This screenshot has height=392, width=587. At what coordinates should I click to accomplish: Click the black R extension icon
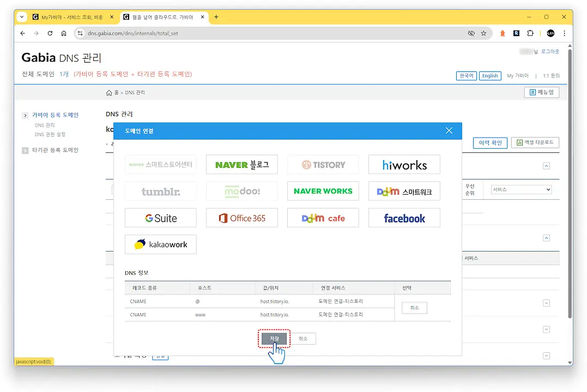point(516,33)
